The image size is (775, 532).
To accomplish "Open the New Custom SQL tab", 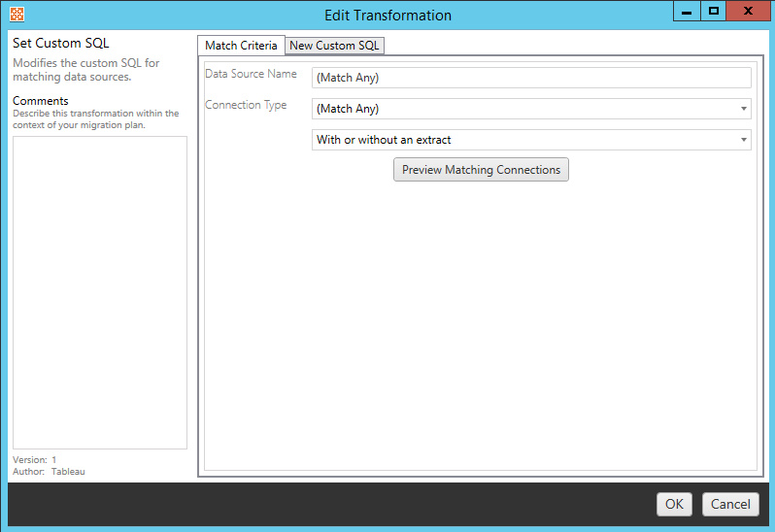I will (x=335, y=46).
